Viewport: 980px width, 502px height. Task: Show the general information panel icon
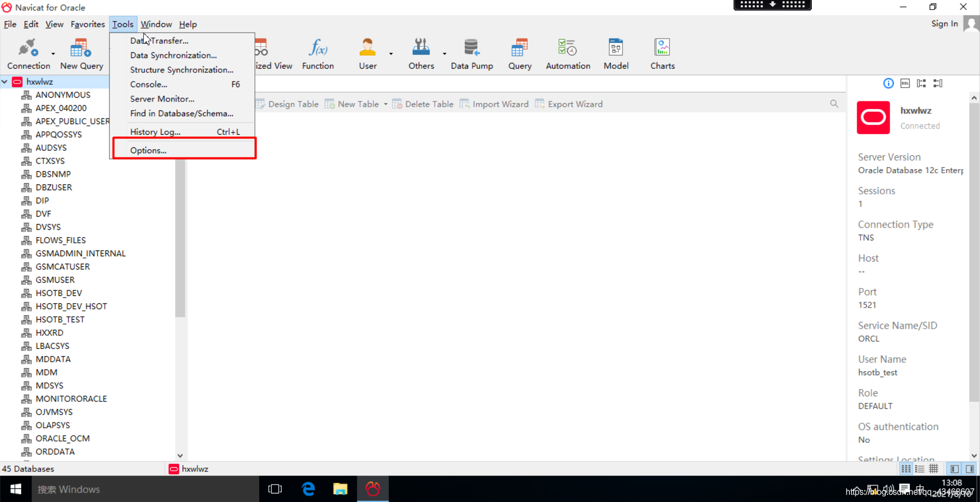point(889,83)
